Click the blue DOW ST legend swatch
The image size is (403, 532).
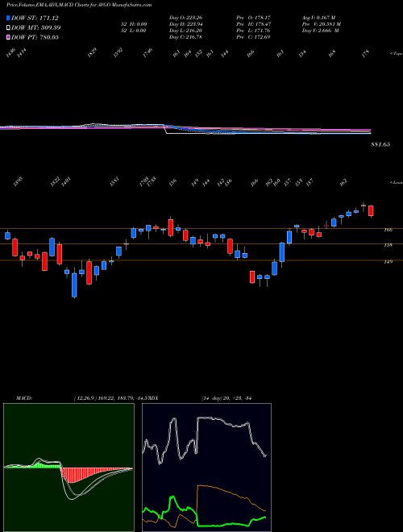(x=9, y=18)
